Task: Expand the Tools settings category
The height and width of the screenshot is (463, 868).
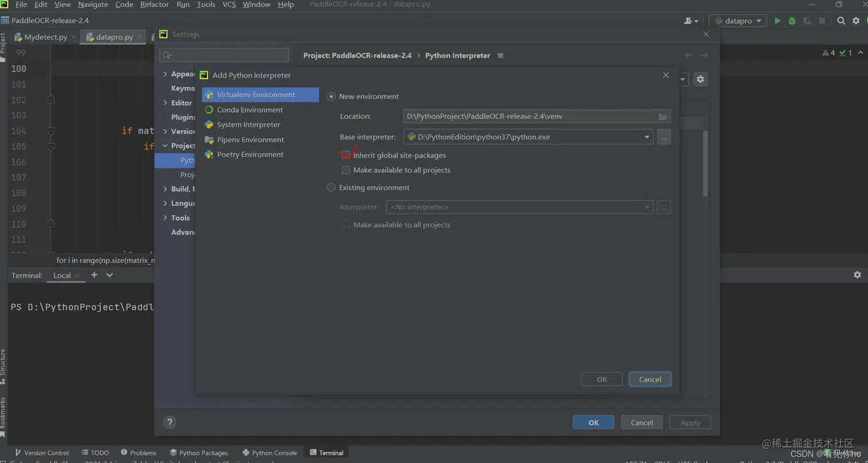Action: [x=165, y=217]
